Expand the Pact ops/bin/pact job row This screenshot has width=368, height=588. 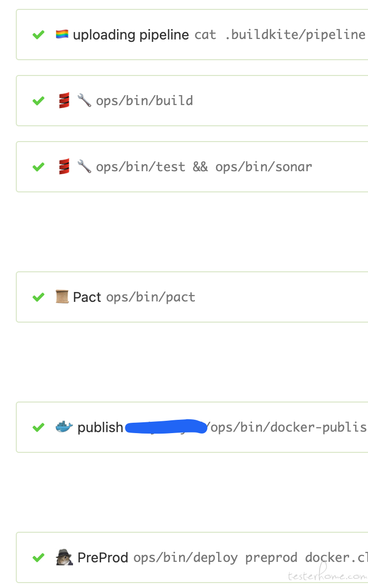click(x=192, y=296)
